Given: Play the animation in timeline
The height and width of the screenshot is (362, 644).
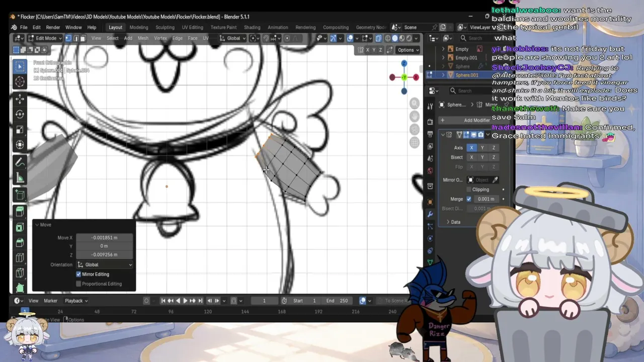Looking at the screenshot, I should click(x=185, y=301).
